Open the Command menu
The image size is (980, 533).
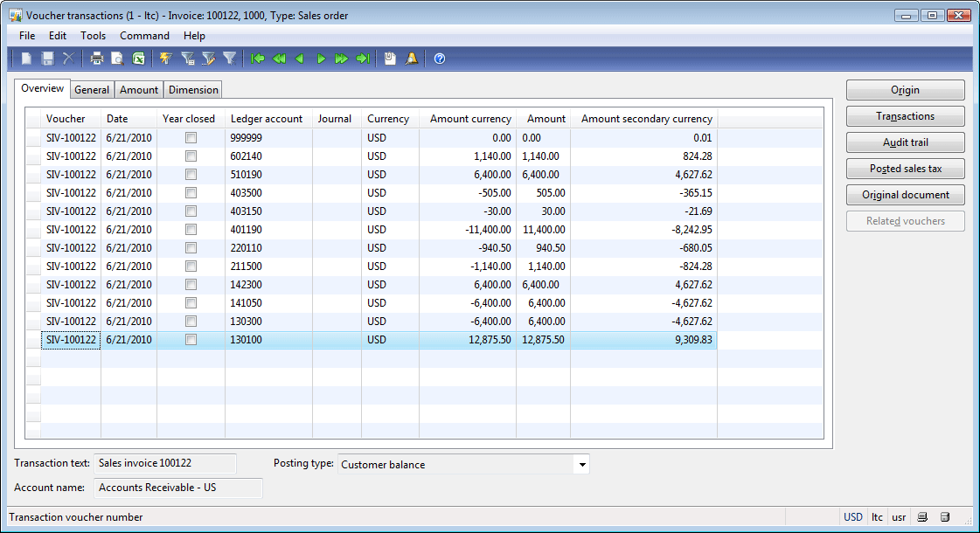[144, 36]
